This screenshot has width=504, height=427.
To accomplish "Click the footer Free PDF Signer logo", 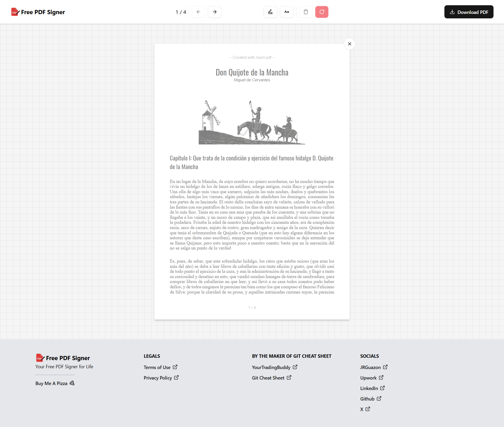I will coord(63,358).
